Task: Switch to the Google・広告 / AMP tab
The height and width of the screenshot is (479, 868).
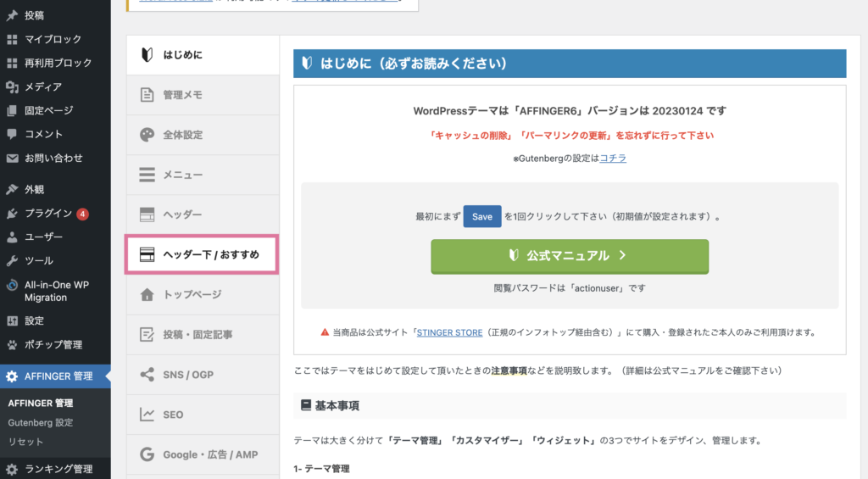Action: click(203, 454)
